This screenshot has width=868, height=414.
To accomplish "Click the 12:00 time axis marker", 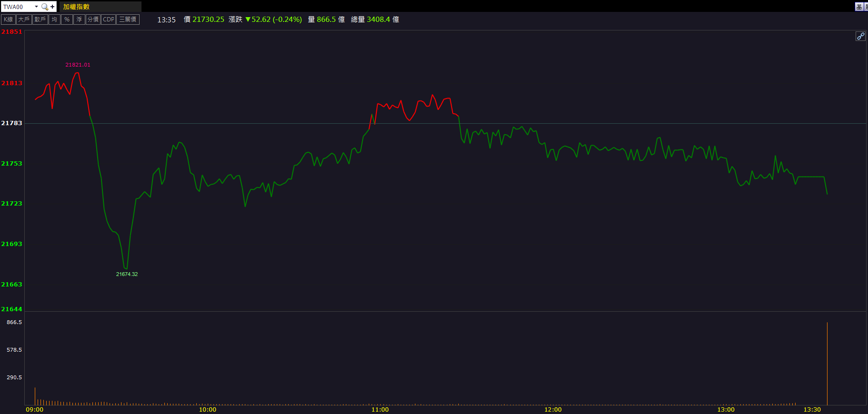I will 553,410.
